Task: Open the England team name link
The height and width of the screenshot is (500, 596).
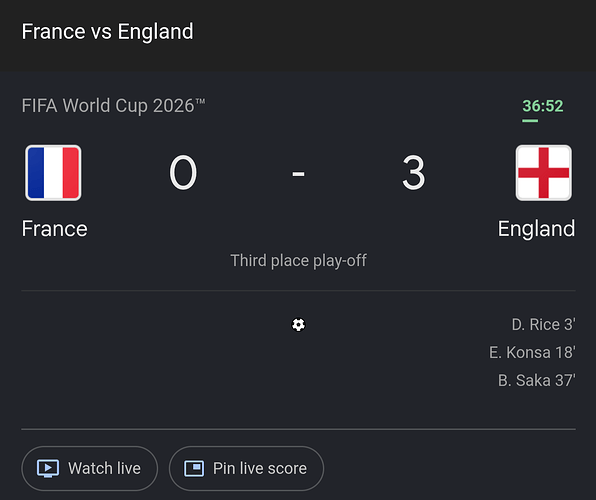Action: [536, 229]
